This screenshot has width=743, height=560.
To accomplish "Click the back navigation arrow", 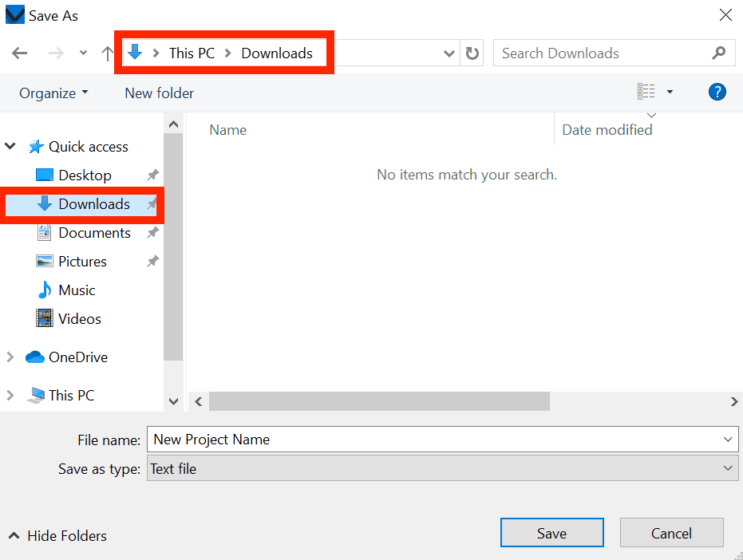I will pos(19,53).
